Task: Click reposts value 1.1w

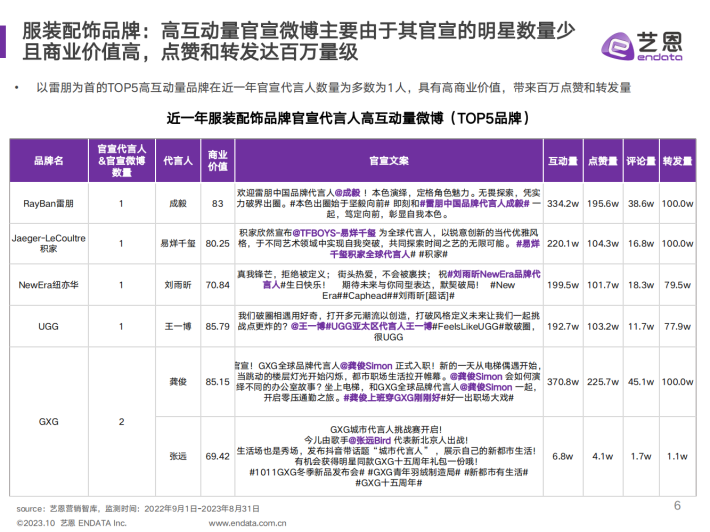Action: [x=677, y=456]
